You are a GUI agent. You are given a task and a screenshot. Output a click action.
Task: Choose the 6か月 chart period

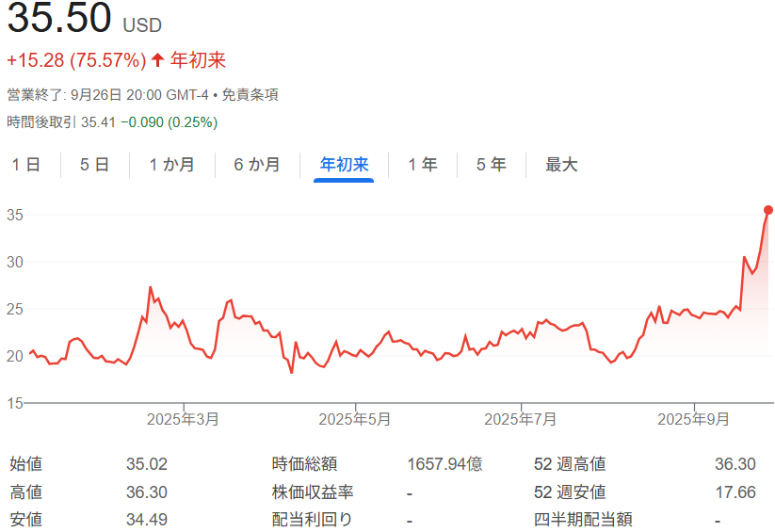point(257,165)
